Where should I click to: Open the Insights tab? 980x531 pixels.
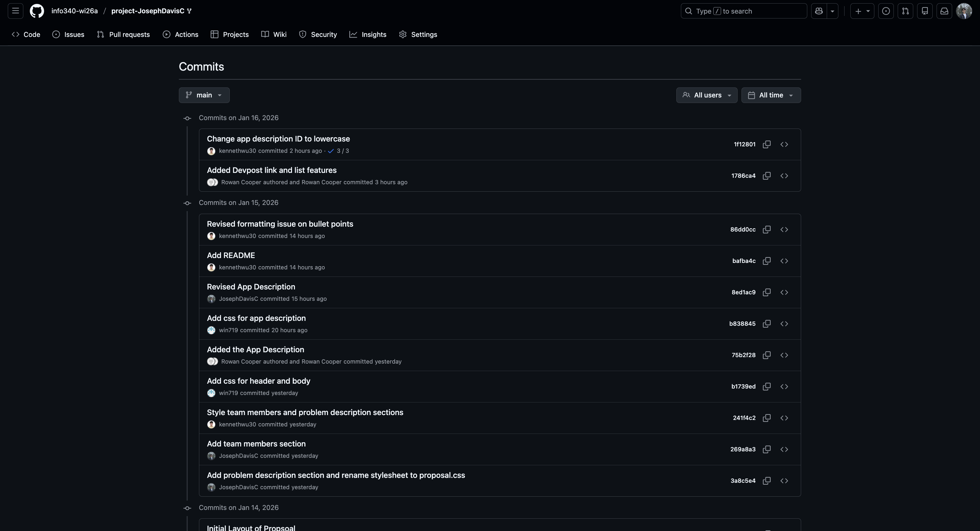367,34
